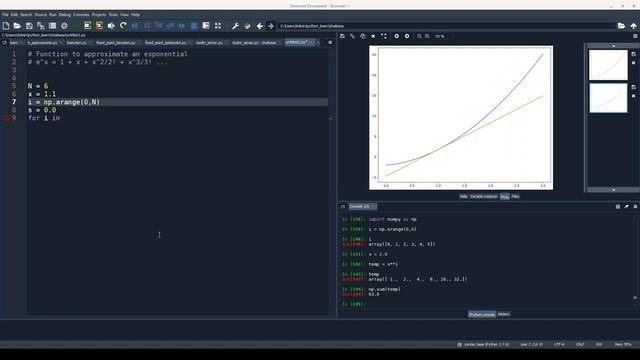Stop debugging with square icon

tap(194, 26)
